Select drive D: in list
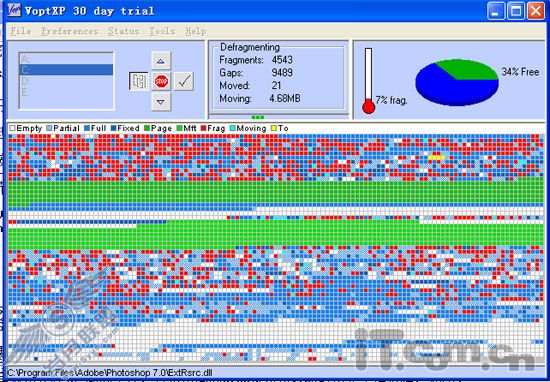Screen dimensions: 550x382 pos(66,81)
